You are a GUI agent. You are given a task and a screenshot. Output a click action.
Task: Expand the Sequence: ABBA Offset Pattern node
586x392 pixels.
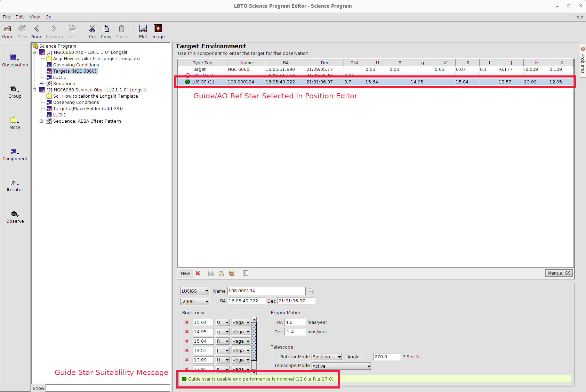tap(41, 121)
